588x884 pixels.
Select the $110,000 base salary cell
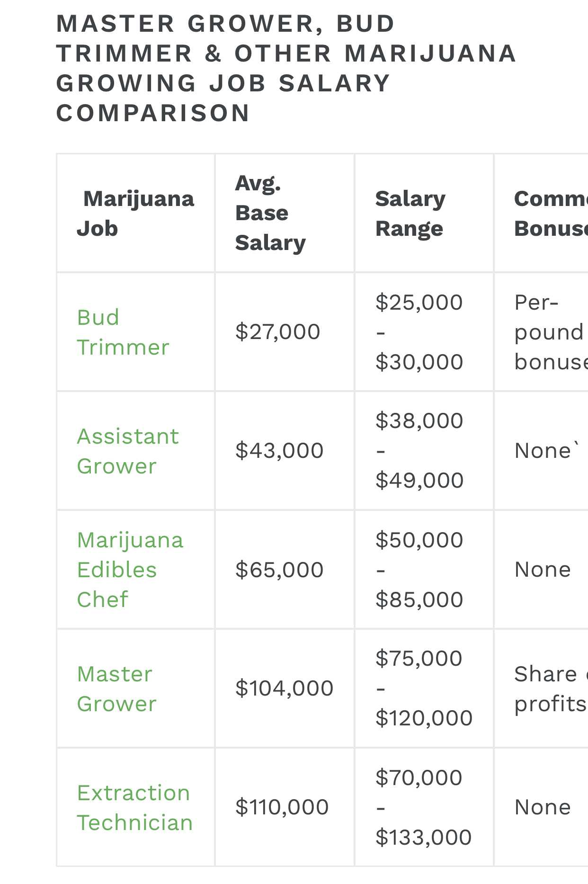coord(282,807)
